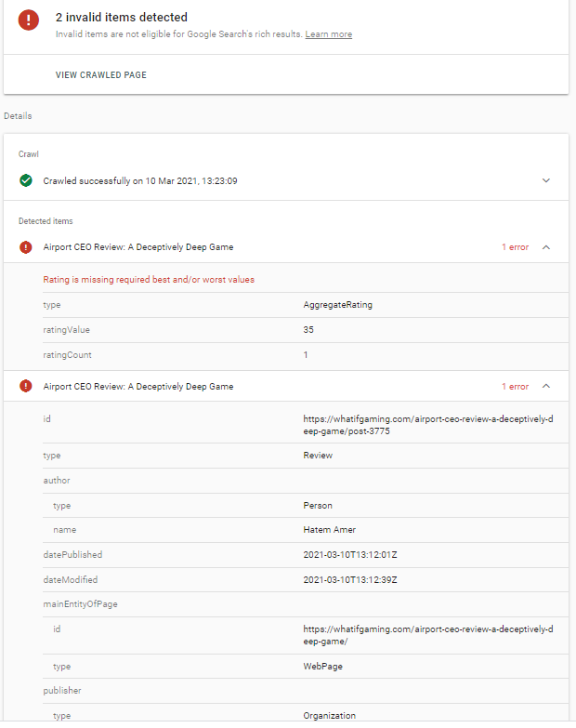Click the red invalid items alert icon
Viewport: 576px width, 728px height.
click(x=28, y=20)
